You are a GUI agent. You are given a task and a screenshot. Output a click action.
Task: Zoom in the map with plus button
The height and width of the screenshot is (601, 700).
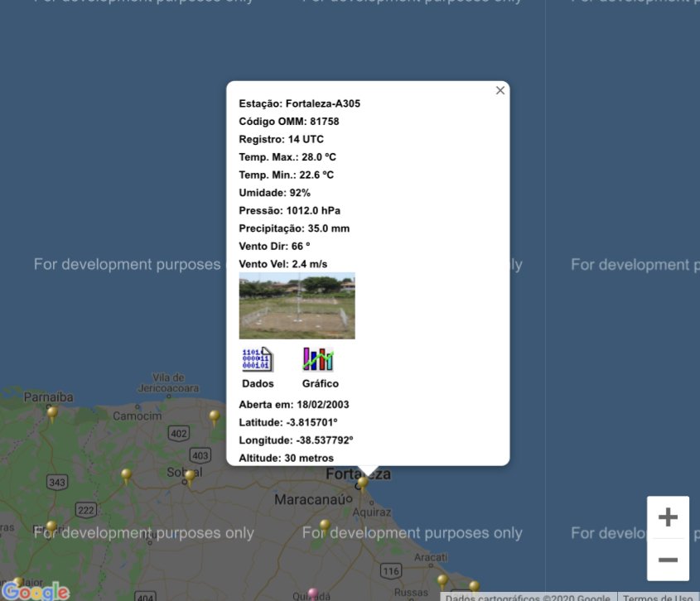pyautogui.click(x=668, y=518)
